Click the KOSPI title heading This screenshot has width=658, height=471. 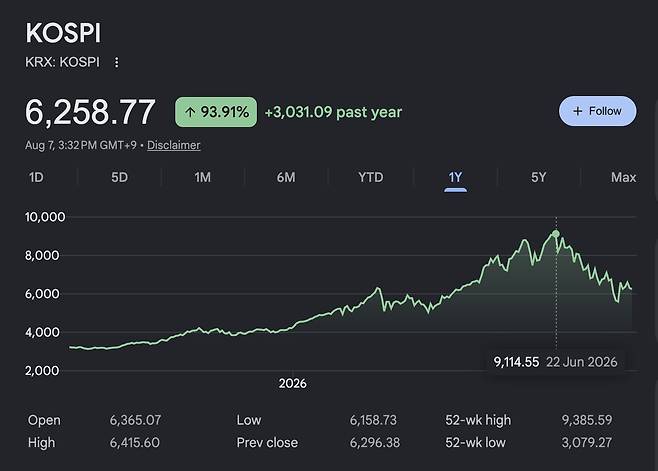click(x=63, y=33)
